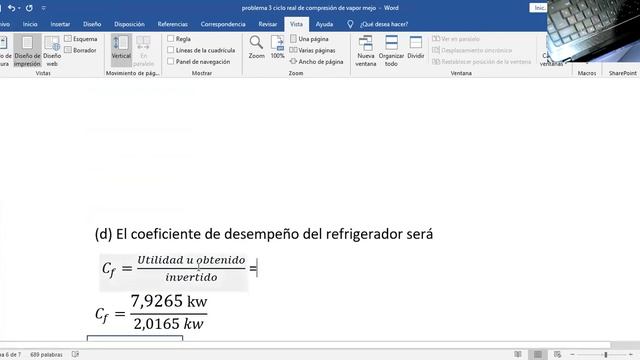This screenshot has height=360, width=640.
Task: Switch to read mode in status bar
Action: point(518,354)
